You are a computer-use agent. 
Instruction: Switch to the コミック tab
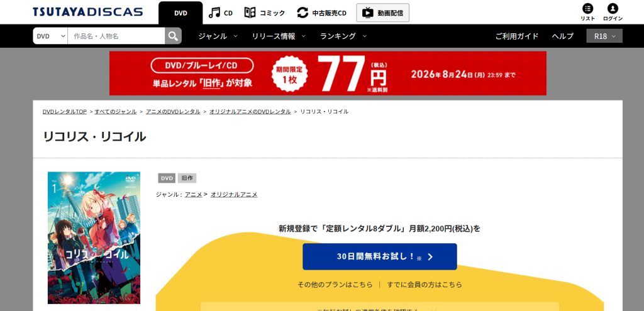point(264,13)
